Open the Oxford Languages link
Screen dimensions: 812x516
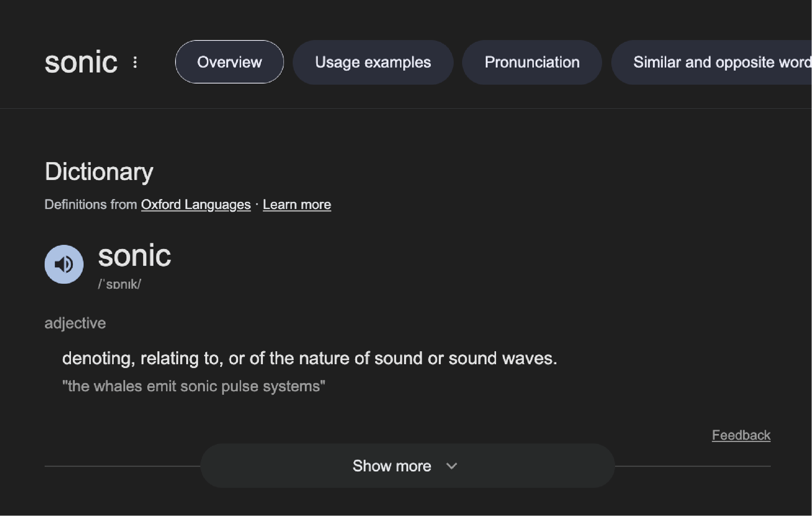196,205
